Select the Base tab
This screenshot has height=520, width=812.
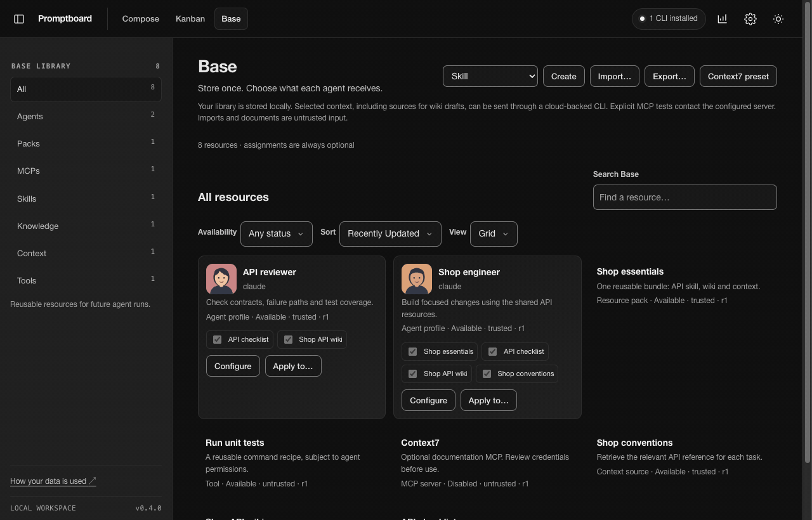click(231, 19)
